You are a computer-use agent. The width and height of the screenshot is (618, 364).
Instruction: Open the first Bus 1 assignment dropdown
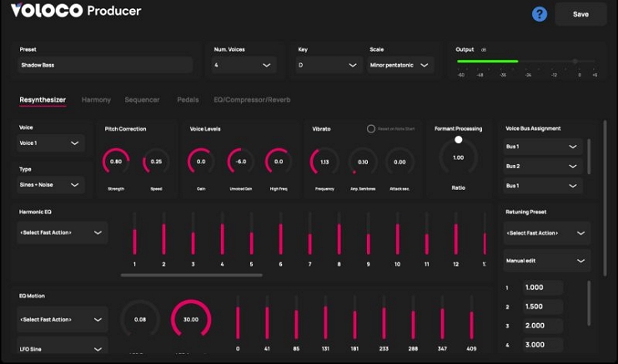pos(543,147)
